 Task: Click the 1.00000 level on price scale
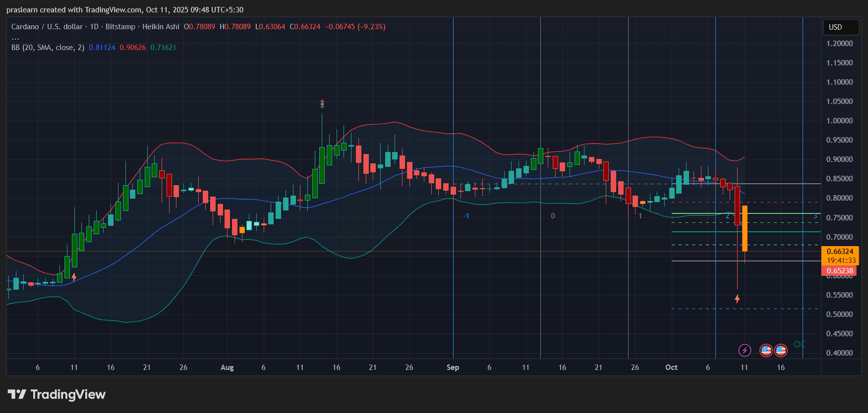tap(839, 121)
